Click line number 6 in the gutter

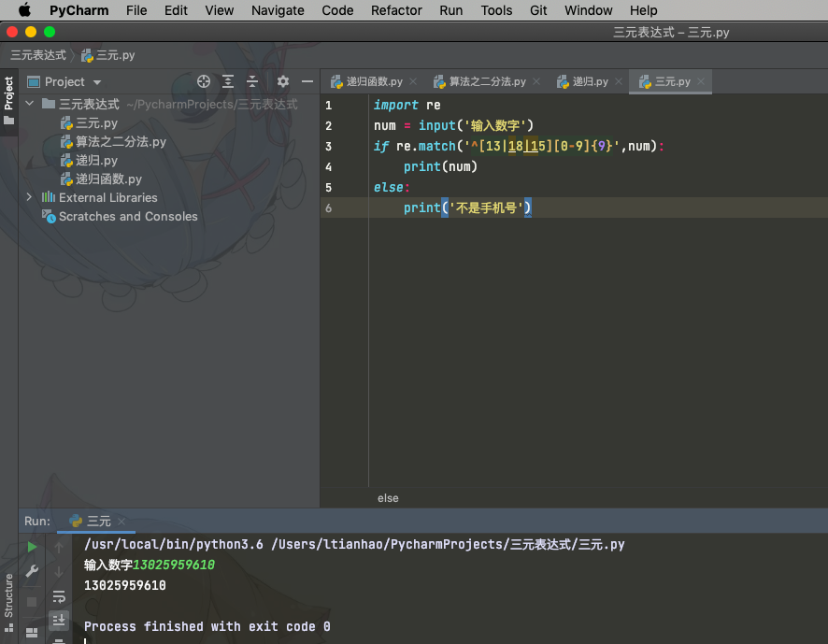coord(328,208)
